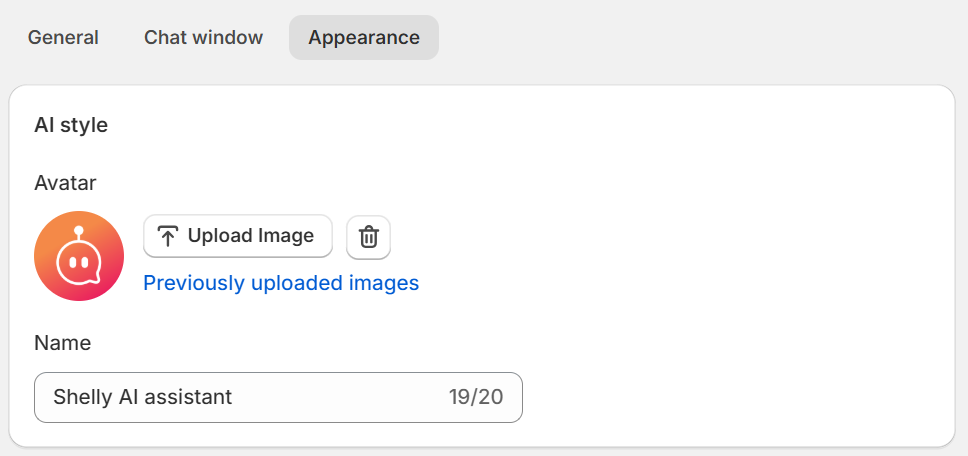Click the upload arrow icon
Screen dimensions: 968x456
tap(168, 236)
